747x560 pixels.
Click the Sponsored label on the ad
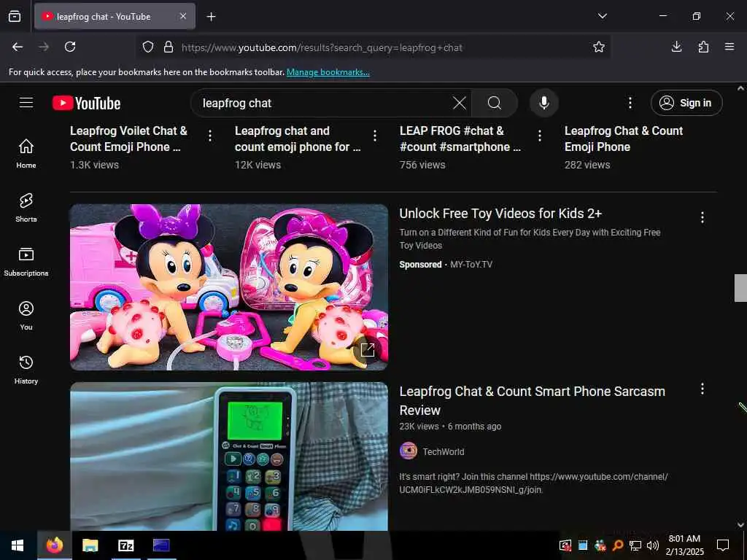(x=420, y=264)
